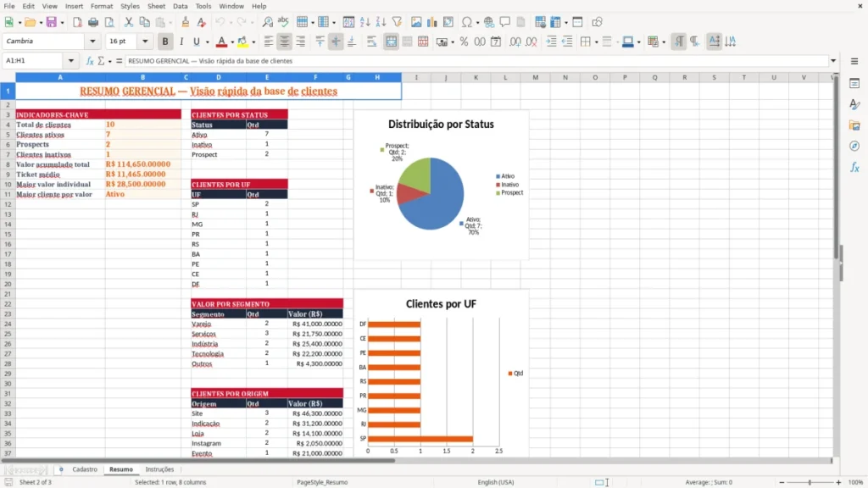
Task: Open the Font Name dropdown arrow
Action: 92,42
